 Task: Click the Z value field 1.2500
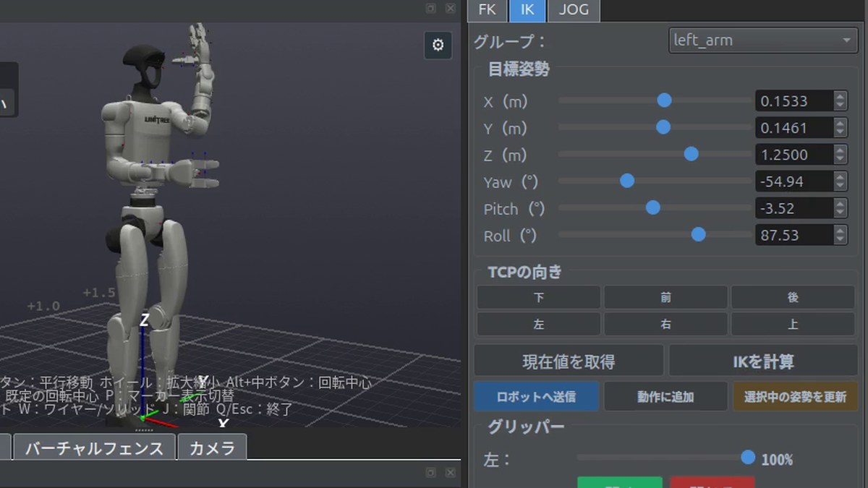[x=794, y=155]
